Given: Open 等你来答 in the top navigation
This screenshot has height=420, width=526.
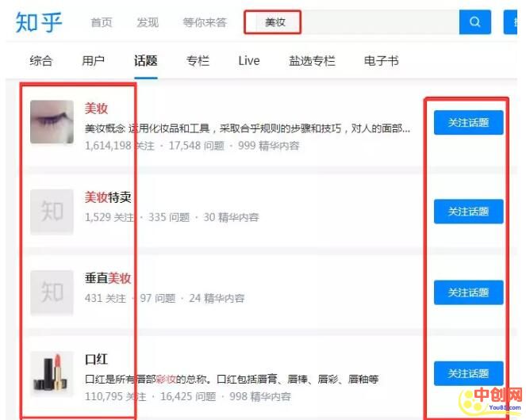Looking at the screenshot, I should 205,23.
